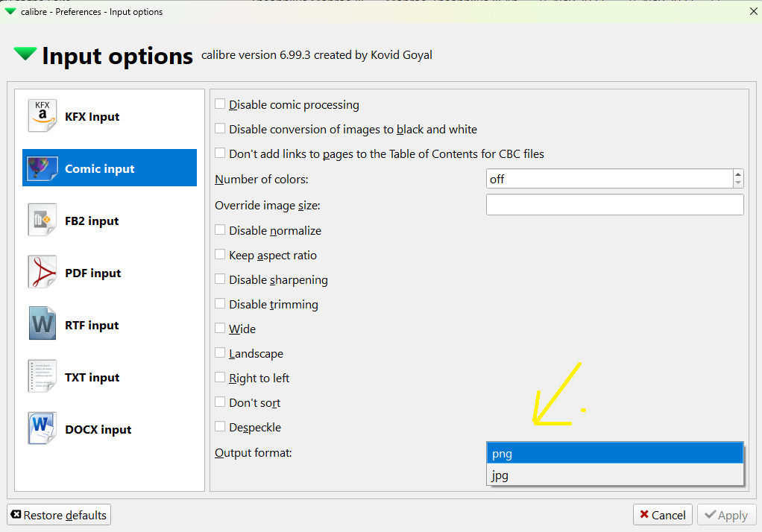Screen dimensions: 762x532
Task: Tick Disable conversion to black and white
Action: 220,129
